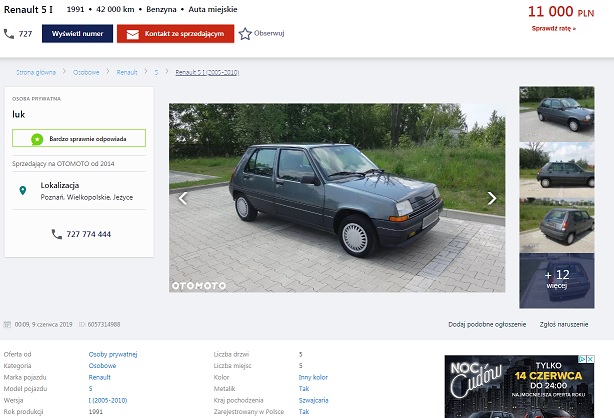
Task: Open Sprawdź ratę link under the price
Action: click(554, 29)
